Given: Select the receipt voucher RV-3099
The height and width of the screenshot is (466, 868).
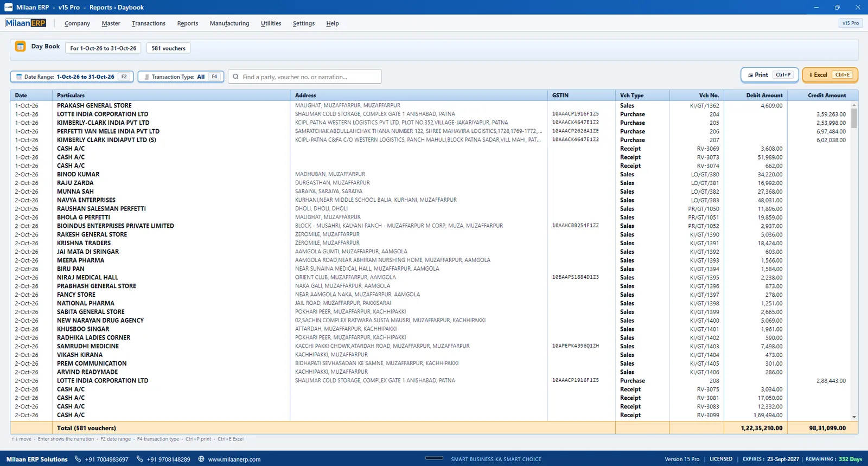Looking at the screenshot, I should (431, 415).
